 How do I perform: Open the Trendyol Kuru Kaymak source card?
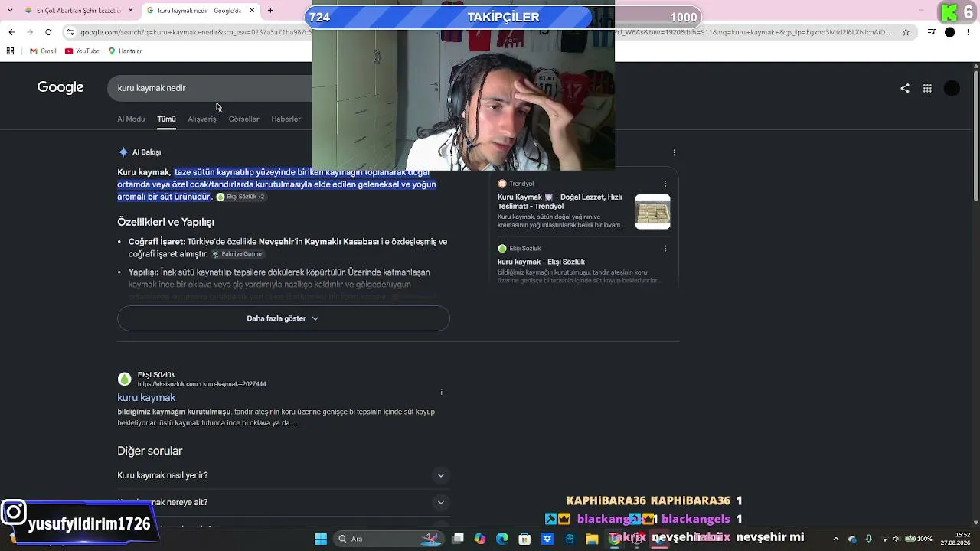583,204
